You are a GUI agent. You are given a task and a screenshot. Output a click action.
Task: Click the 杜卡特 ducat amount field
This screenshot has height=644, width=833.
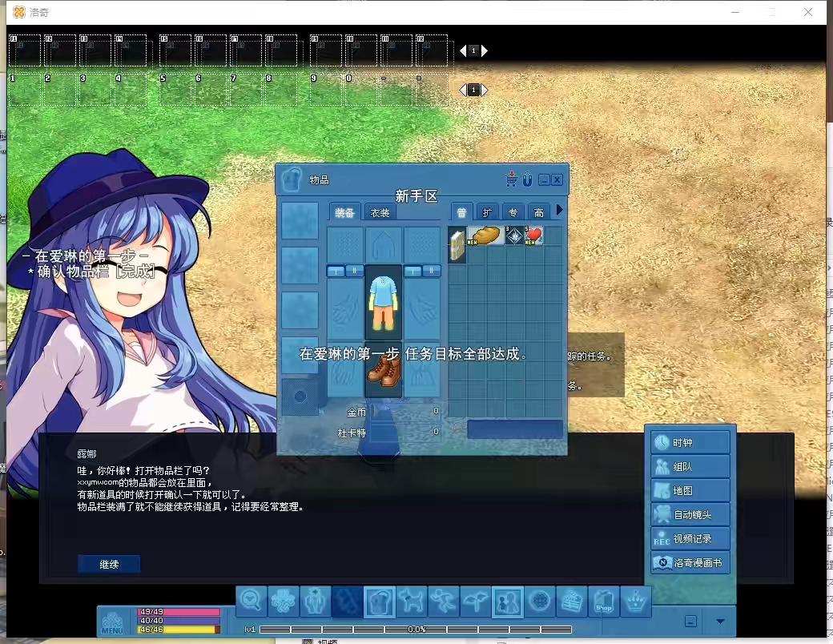click(x=404, y=432)
